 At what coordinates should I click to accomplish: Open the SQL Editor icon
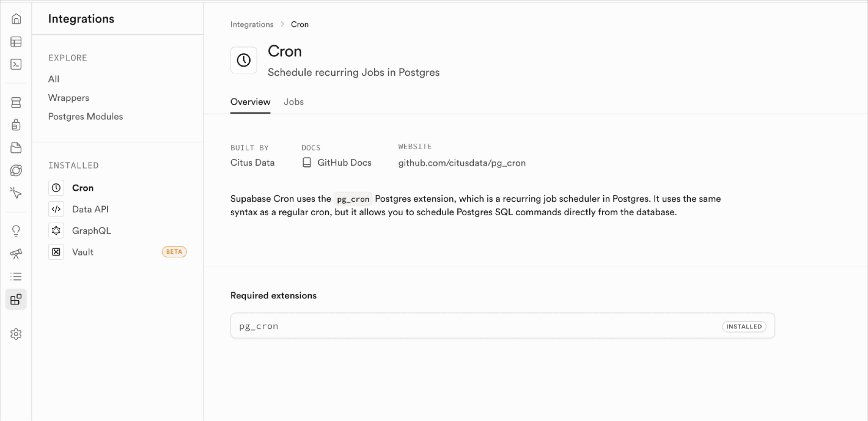[16, 64]
